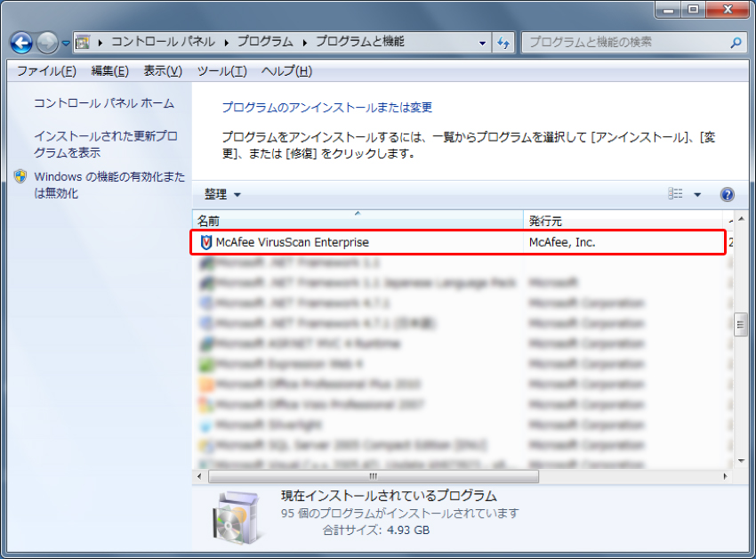The height and width of the screenshot is (559, 756).
Task: Click the installed programs box icon
Action: click(x=237, y=517)
